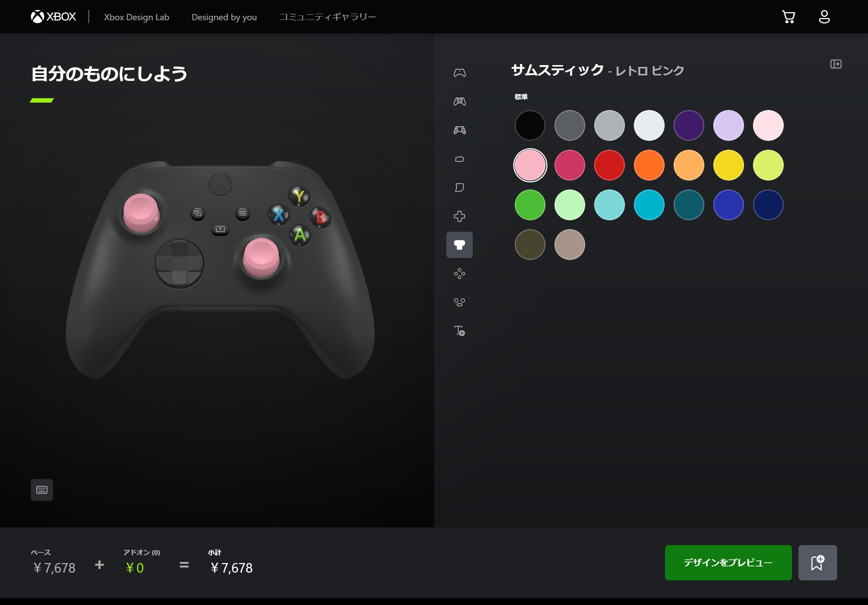Click the デザインをプレビュー button
The width and height of the screenshot is (868, 605).
(x=728, y=562)
